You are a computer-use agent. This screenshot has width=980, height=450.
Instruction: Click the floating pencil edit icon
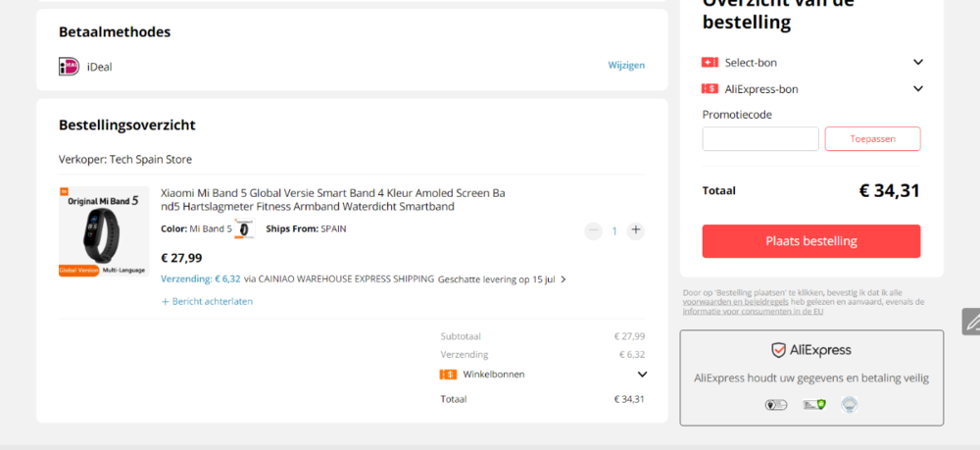coord(971,322)
